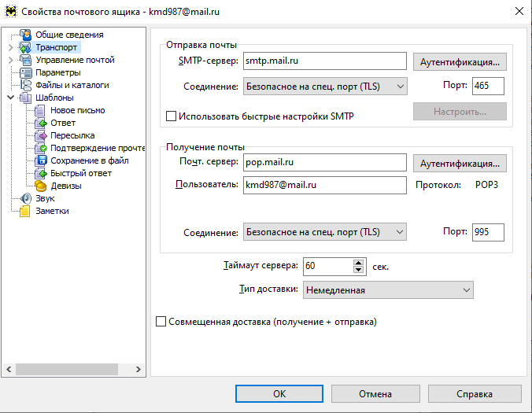Select Новое письмо template item
The height and width of the screenshot is (413, 532).
(x=78, y=110)
